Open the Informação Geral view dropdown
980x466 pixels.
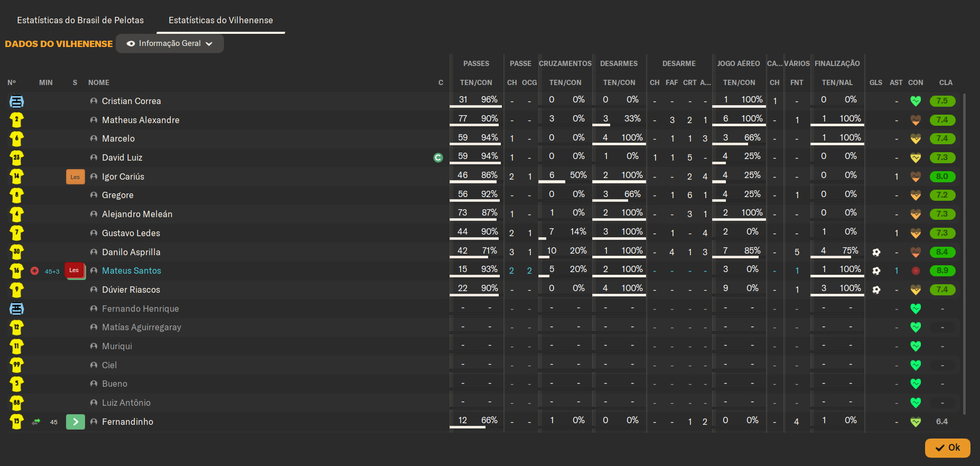tap(170, 43)
